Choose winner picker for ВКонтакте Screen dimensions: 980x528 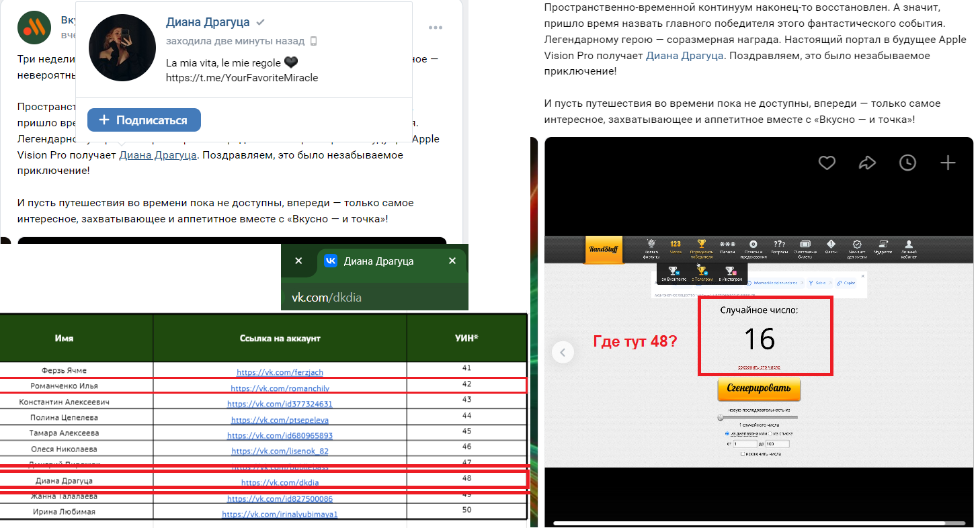(x=673, y=274)
